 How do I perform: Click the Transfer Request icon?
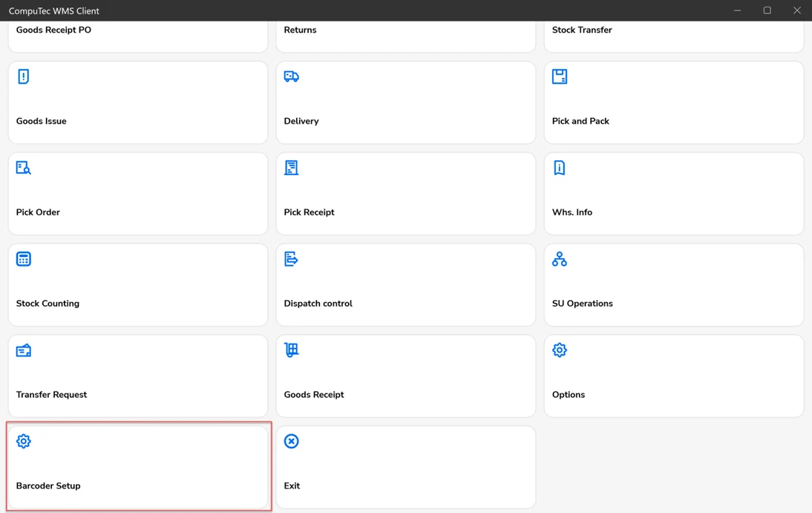pos(24,350)
